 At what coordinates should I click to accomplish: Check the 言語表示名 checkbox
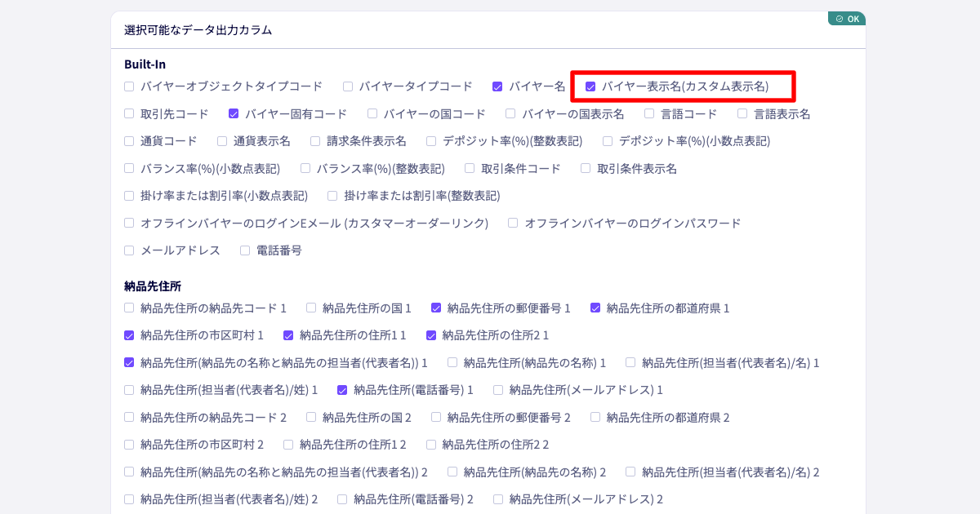click(x=742, y=113)
